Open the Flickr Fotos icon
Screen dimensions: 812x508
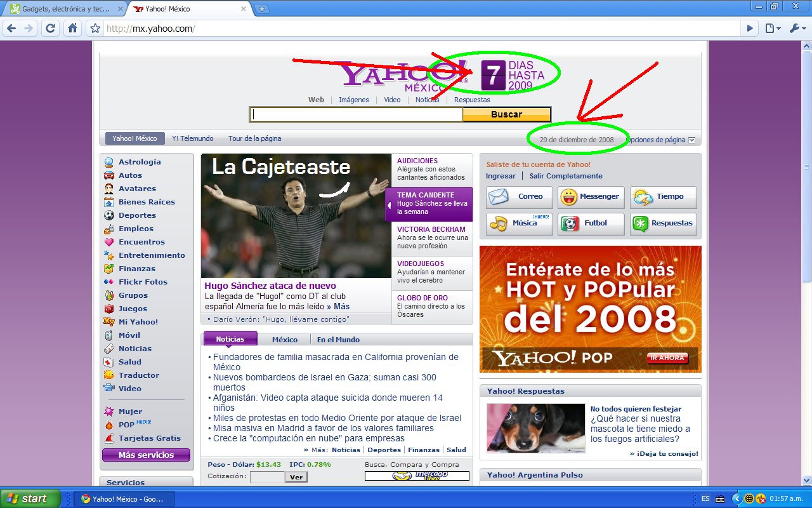click(x=109, y=282)
